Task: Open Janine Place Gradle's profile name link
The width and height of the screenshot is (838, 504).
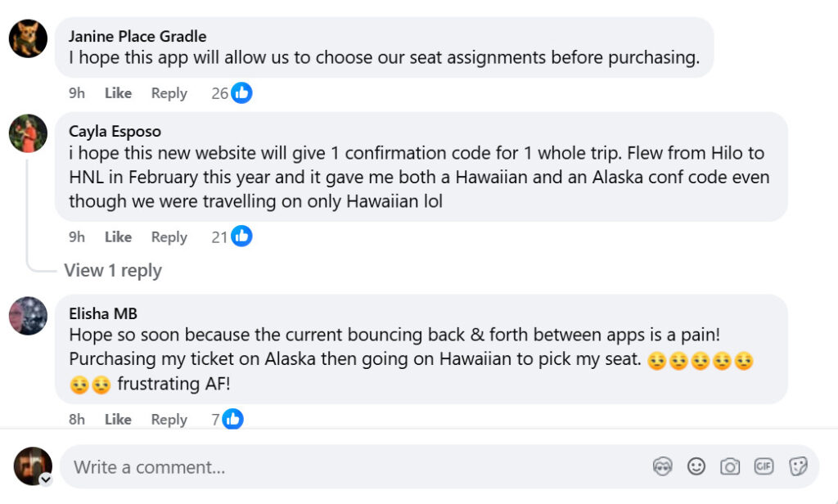Action: click(x=137, y=36)
